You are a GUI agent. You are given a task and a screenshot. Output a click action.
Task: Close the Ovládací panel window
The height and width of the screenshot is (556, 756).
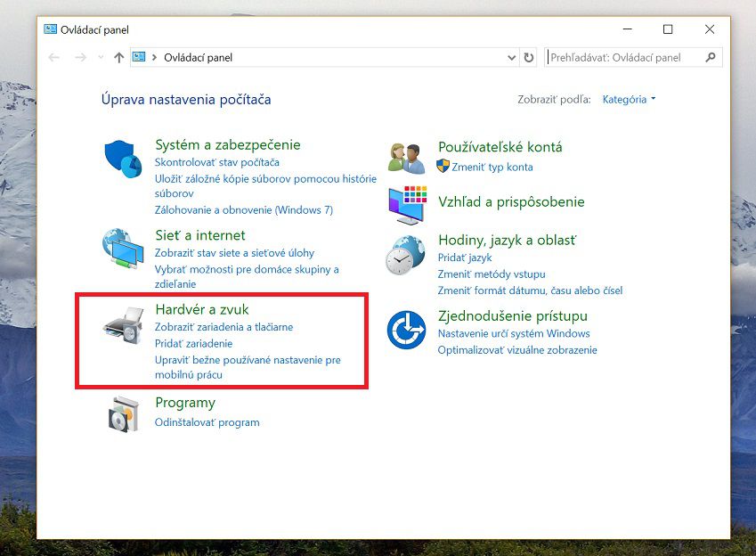point(709,29)
